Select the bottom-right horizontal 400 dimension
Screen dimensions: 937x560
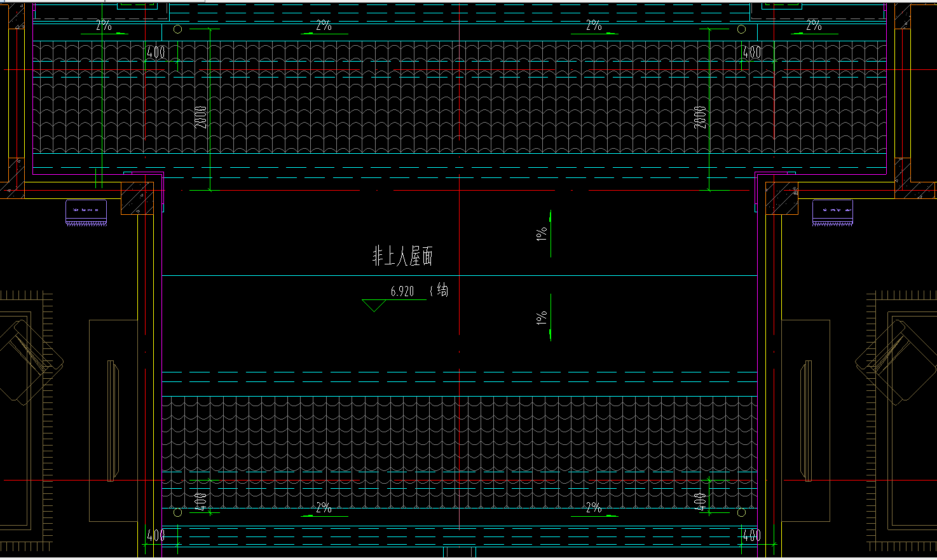pos(752,535)
